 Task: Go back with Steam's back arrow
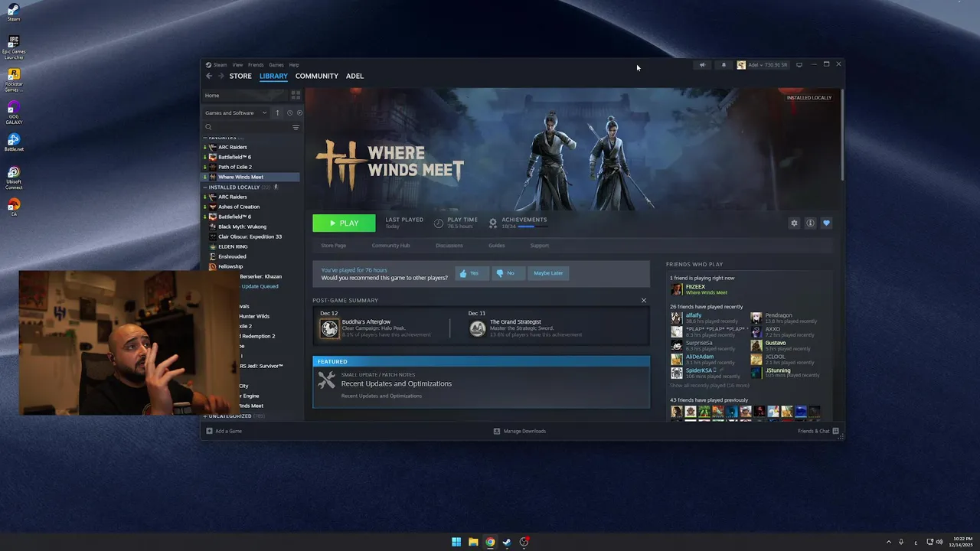click(x=209, y=76)
